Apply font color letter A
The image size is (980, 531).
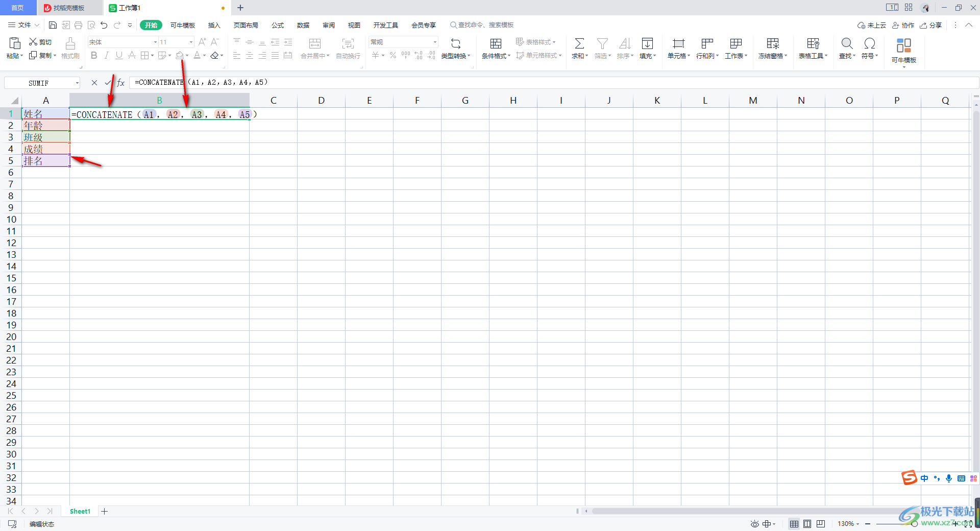[x=197, y=55]
